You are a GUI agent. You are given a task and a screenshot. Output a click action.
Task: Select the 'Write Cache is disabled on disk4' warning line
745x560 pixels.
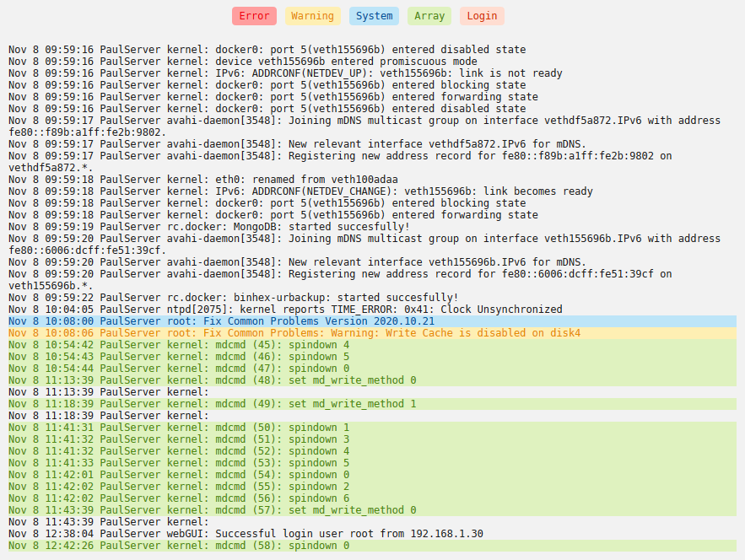373,333
